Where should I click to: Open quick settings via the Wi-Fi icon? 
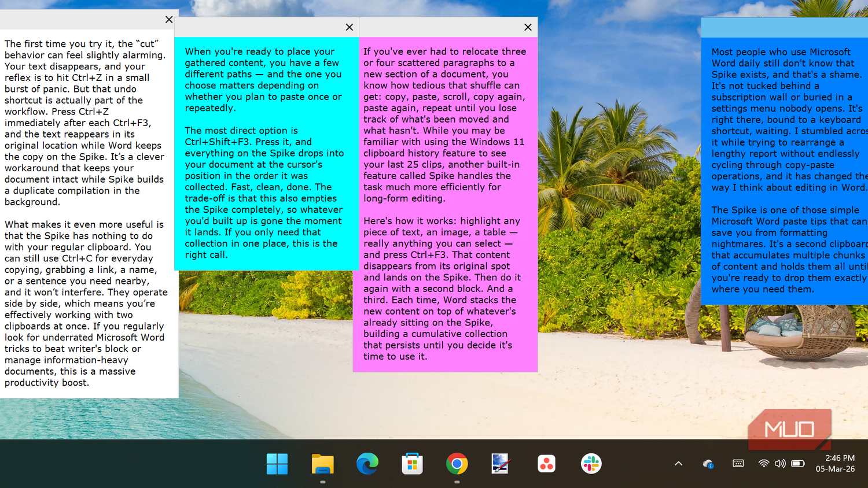pyautogui.click(x=764, y=464)
